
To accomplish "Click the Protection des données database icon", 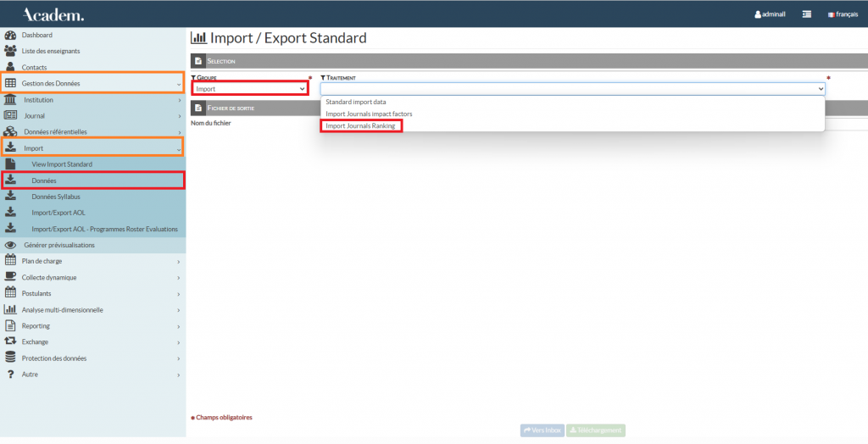I will click(10, 358).
